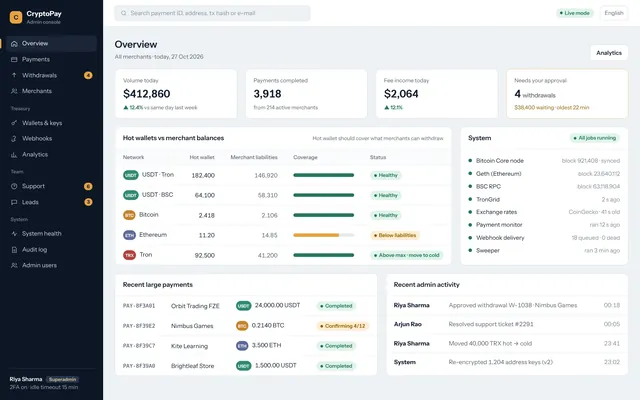The width and height of the screenshot is (640, 400).
Task: Click the Confirming 4/12 status badge
Action: tap(343, 326)
